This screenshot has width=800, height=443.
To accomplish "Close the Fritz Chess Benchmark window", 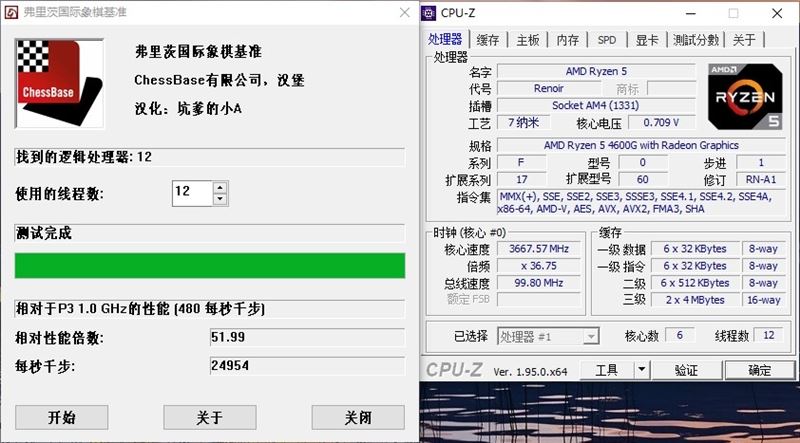I will point(405,13).
